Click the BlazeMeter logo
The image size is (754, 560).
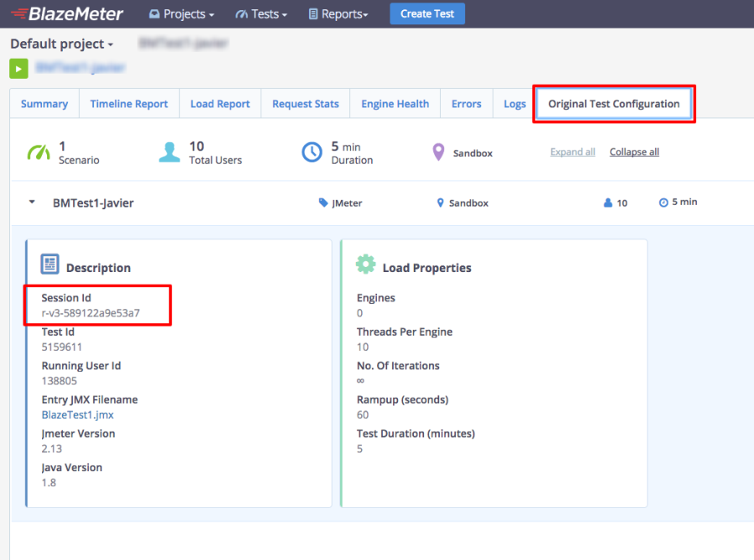[67, 14]
